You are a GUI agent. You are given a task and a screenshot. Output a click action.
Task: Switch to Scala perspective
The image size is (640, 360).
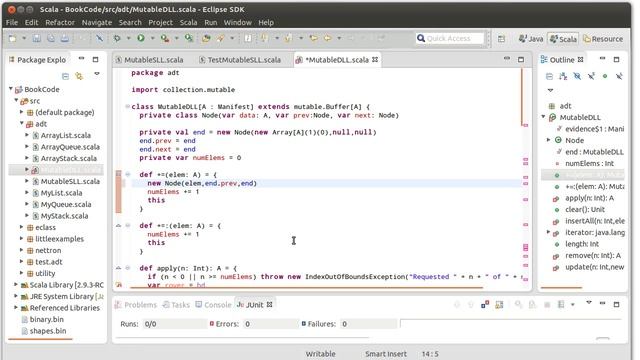click(x=563, y=39)
